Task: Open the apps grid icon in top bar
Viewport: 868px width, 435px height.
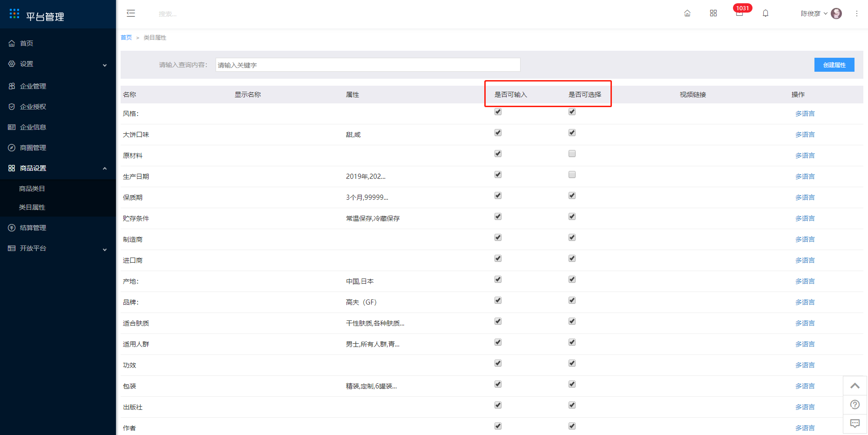Action: [713, 14]
